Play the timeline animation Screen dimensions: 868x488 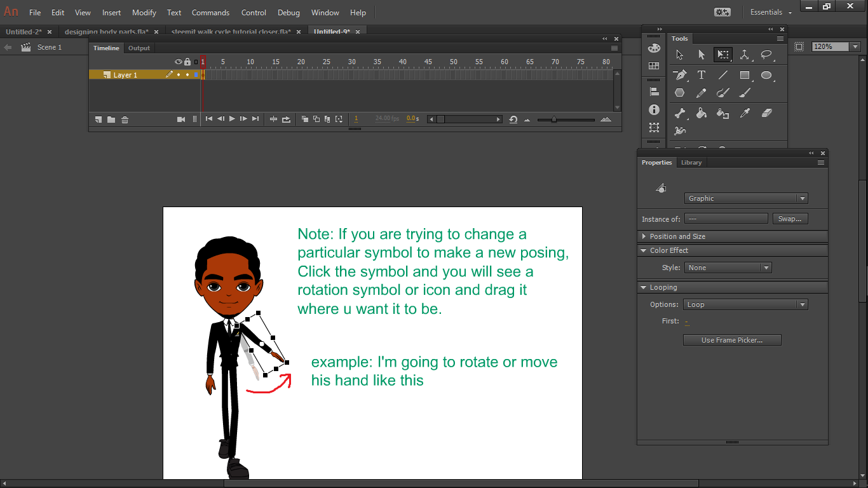tap(232, 119)
